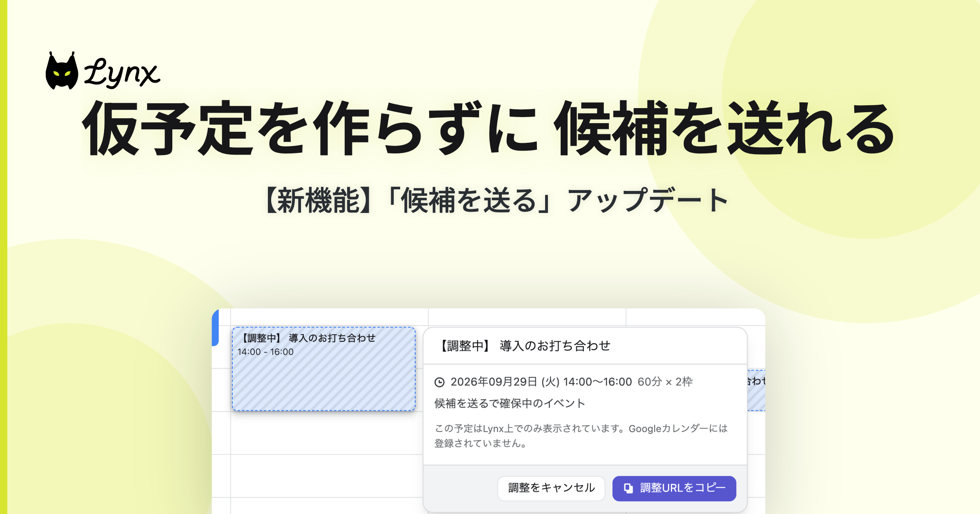Click the clock icon beside the date
980x514 pixels.
[x=439, y=382]
